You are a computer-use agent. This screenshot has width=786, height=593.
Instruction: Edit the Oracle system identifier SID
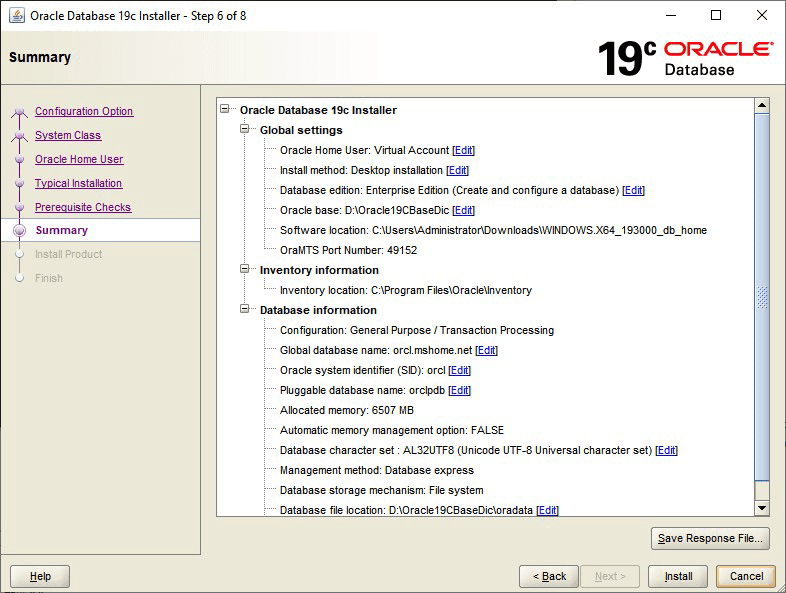(460, 370)
